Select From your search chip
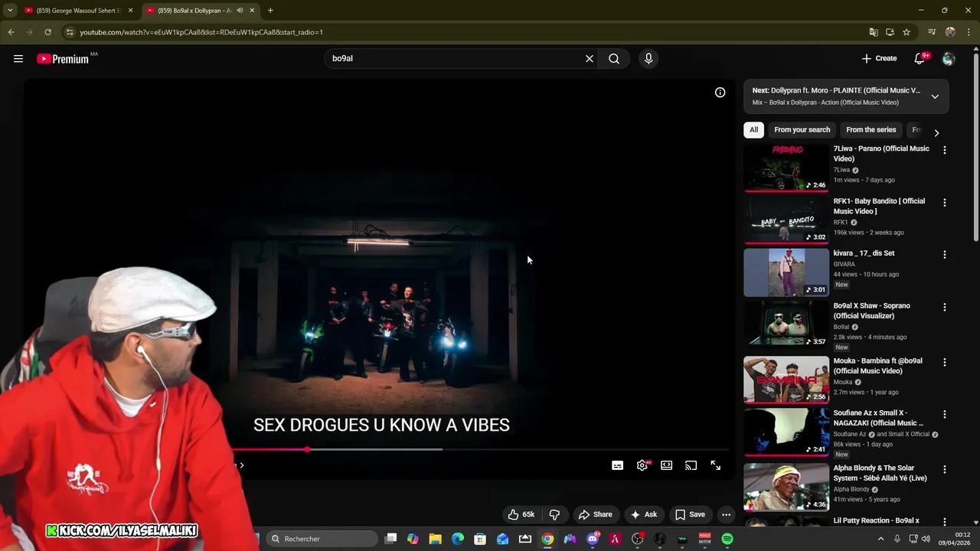This screenshot has height=551, width=980. pos(802,130)
